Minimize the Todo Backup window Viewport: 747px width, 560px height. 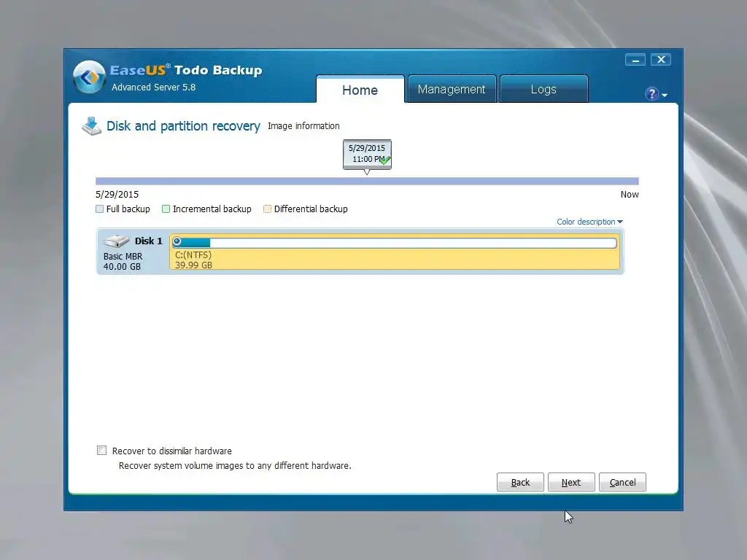(x=635, y=60)
